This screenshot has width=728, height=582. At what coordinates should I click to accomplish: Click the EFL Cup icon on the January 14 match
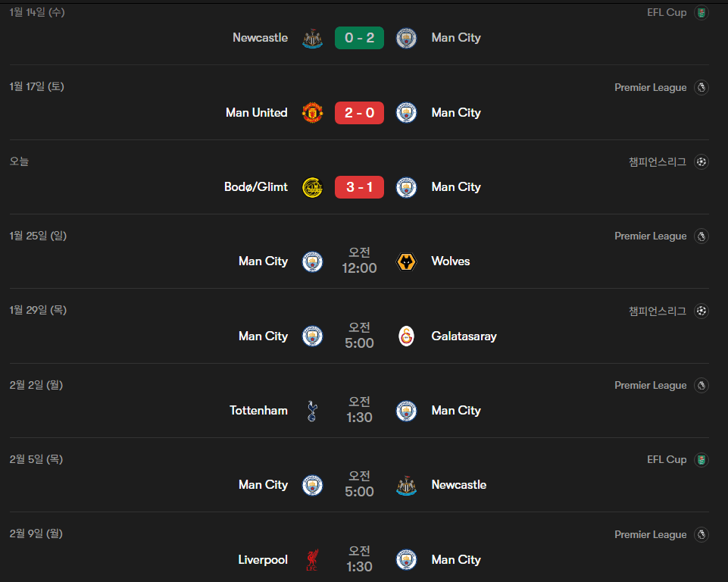tap(702, 13)
